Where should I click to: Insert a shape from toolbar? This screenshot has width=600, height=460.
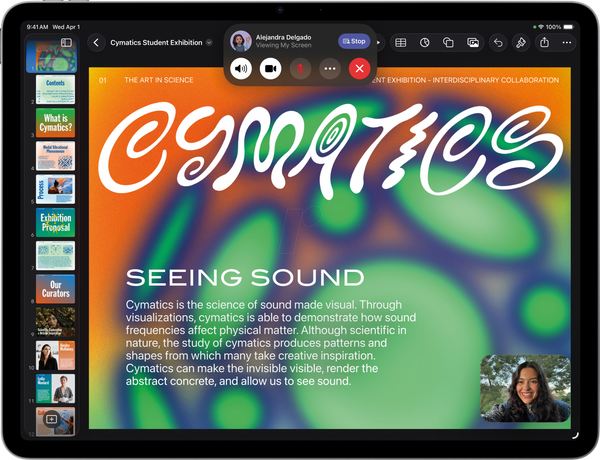click(448, 42)
